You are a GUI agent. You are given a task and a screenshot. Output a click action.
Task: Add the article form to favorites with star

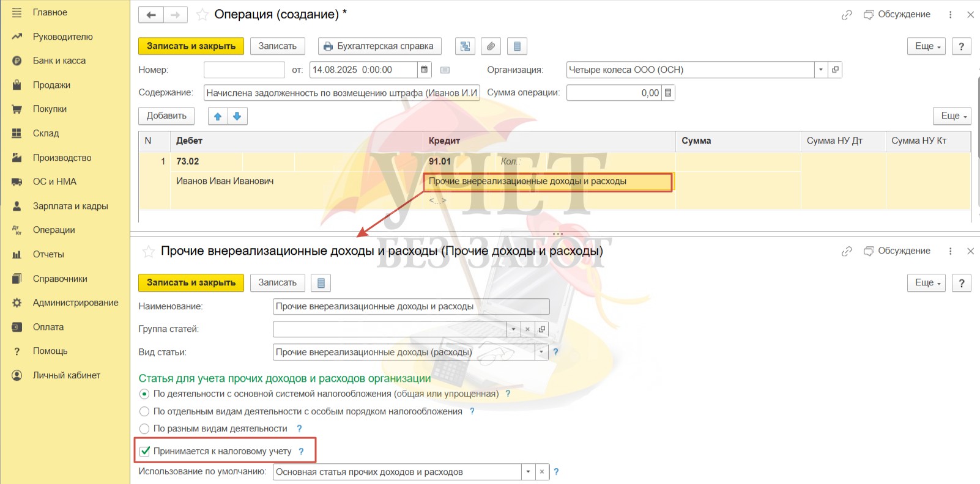coord(148,251)
